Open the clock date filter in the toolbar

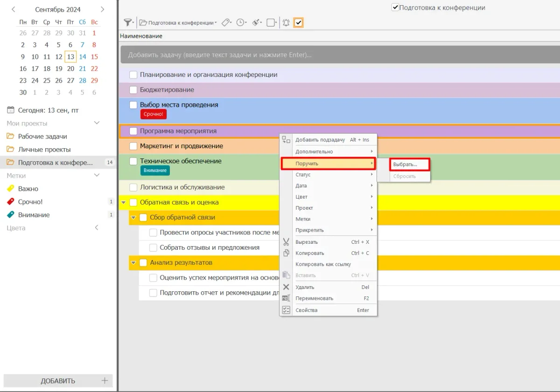coord(240,22)
